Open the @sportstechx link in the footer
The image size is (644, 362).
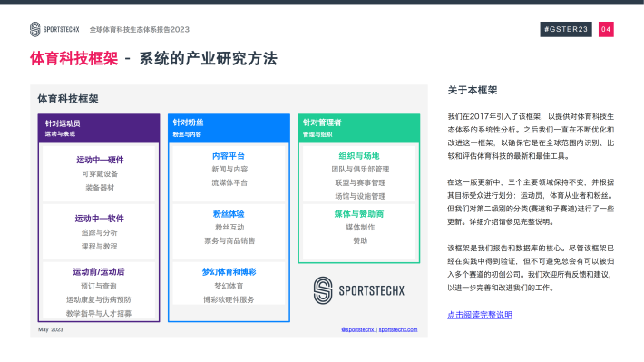point(357,329)
